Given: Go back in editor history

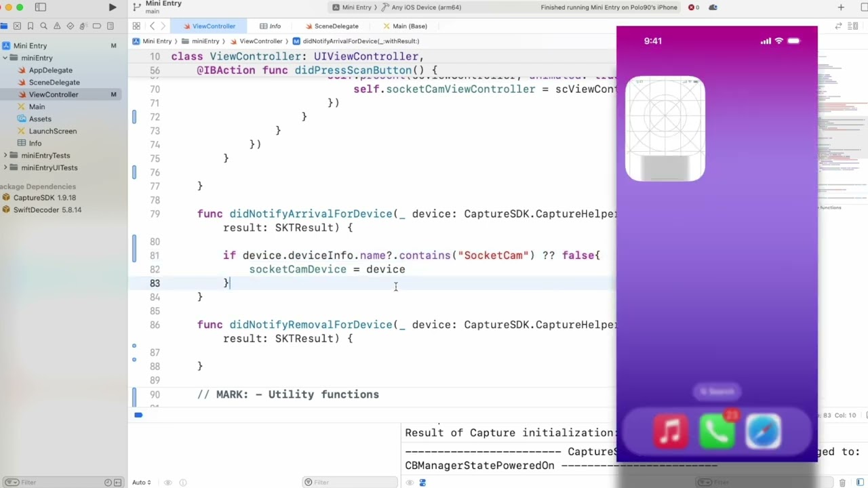Looking at the screenshot, I should (152, 26).
